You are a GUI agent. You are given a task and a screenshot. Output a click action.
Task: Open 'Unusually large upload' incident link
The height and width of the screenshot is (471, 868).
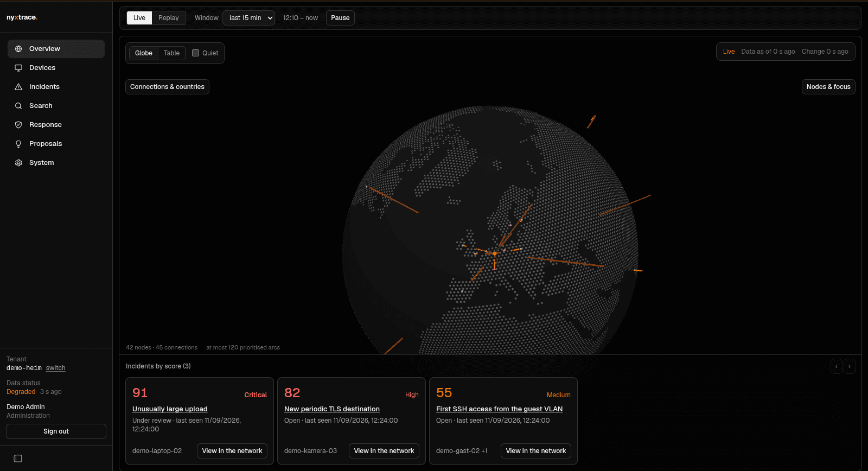tap(170, 409)
